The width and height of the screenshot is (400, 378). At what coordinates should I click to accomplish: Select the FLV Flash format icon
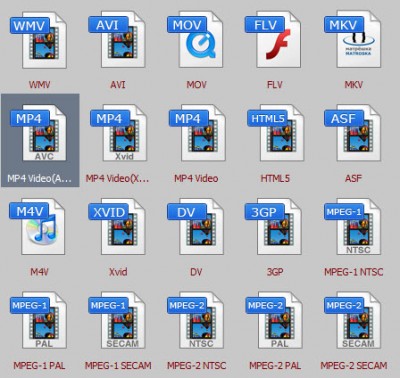pyautogui.click(x=274, y=40)
